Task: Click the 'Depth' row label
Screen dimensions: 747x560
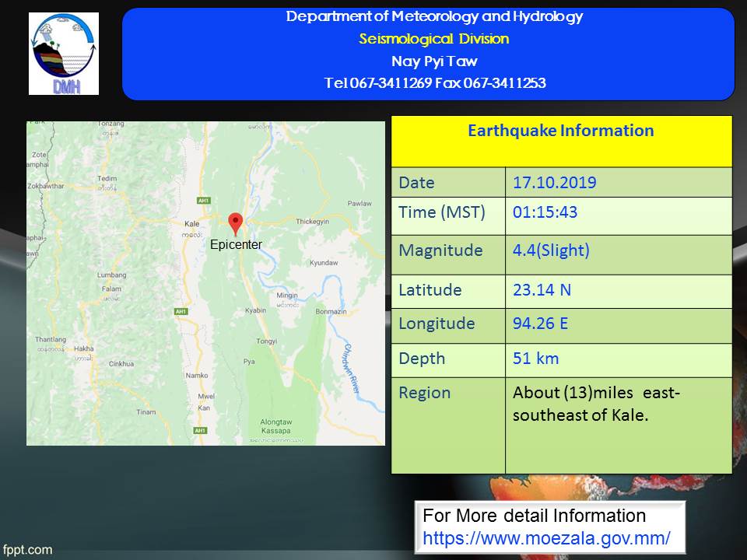Action: pos(422,359)
